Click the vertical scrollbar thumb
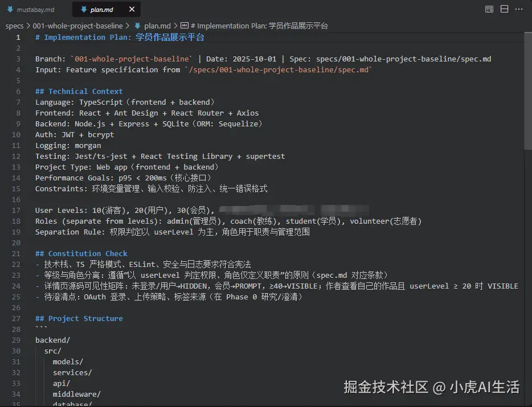Screen dimensions: 532x407 [528, 91]
